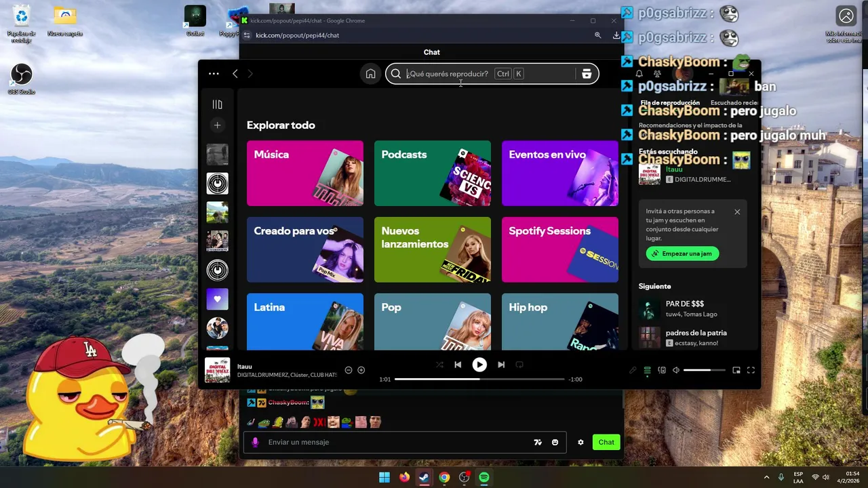
Task: Create a new playlist with plus icon
Action: [217, 125]
